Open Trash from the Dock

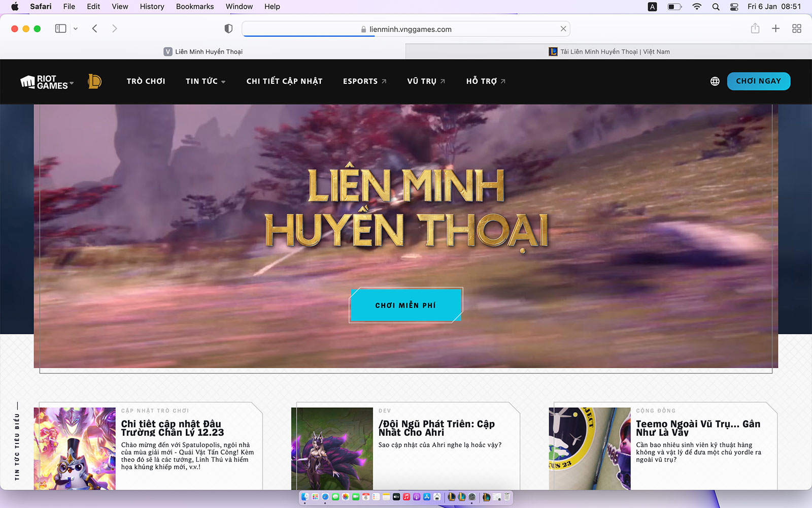(x=506, y=497)
